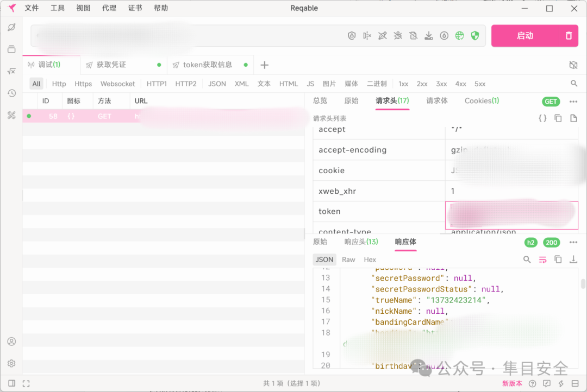Toggle the sidebar panel icon in the status bar

pyautogui.click(x=11, y=383)
